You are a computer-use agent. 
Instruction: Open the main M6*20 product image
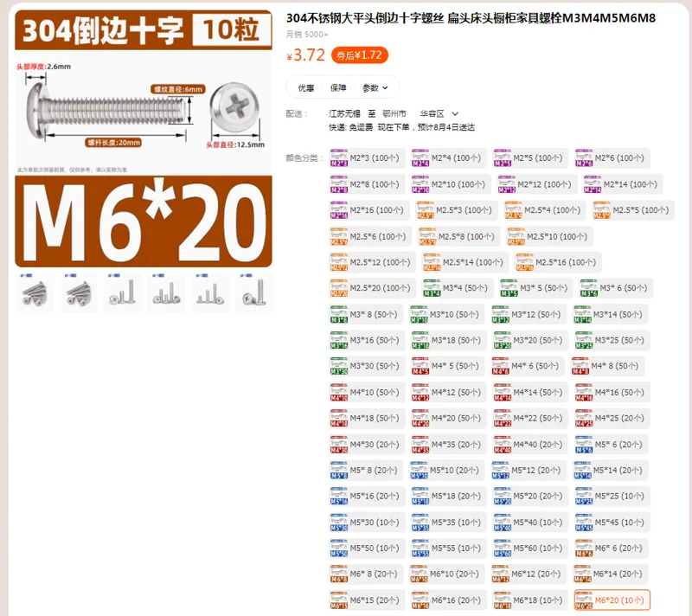[144, 138]
